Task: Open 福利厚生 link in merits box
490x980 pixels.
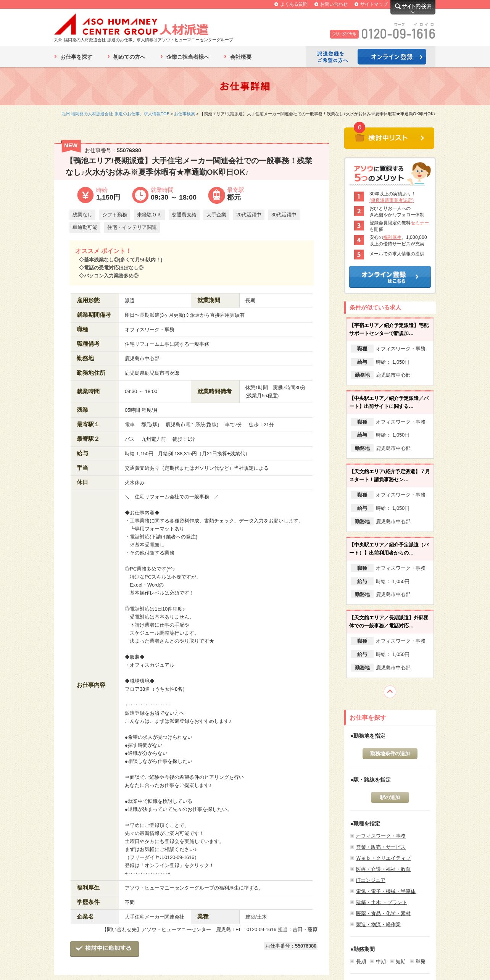Action: [x=392, y=237]
